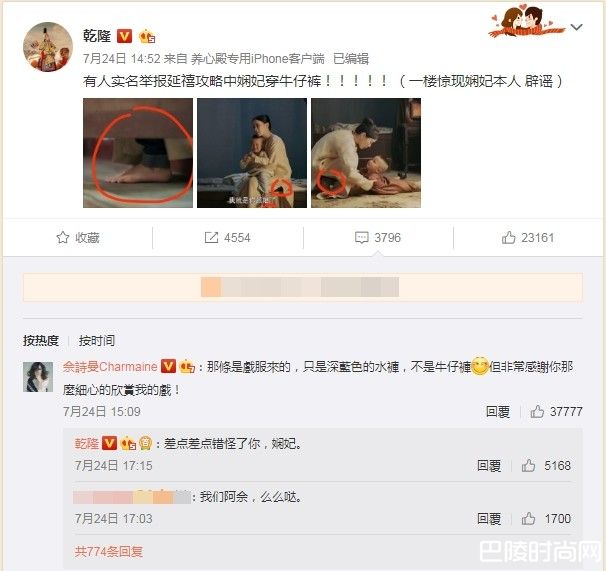The height and width of the screenshot is (571, 606).
Task: Sort comments by 按热度
Action: point(41,341)
